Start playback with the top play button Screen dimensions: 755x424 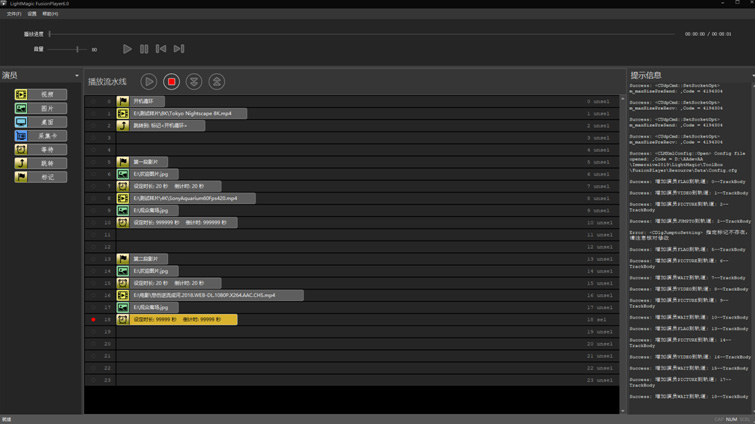[127, 49]
